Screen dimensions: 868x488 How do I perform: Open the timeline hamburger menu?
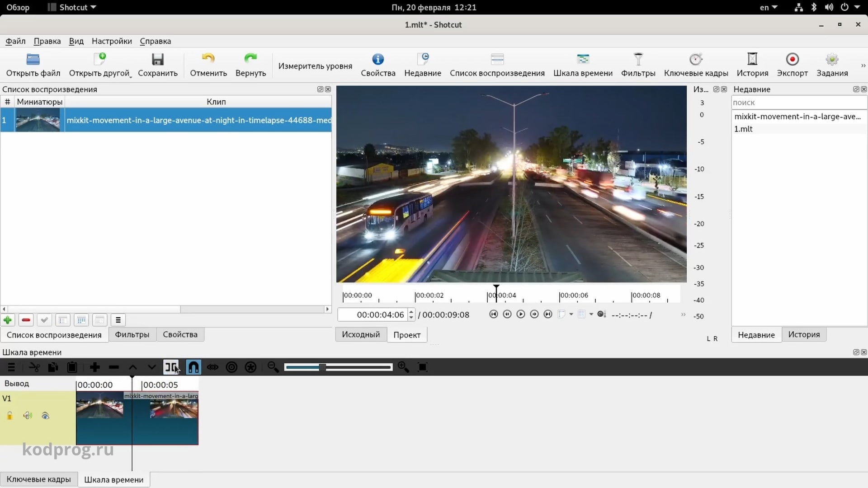coord(12,367)
